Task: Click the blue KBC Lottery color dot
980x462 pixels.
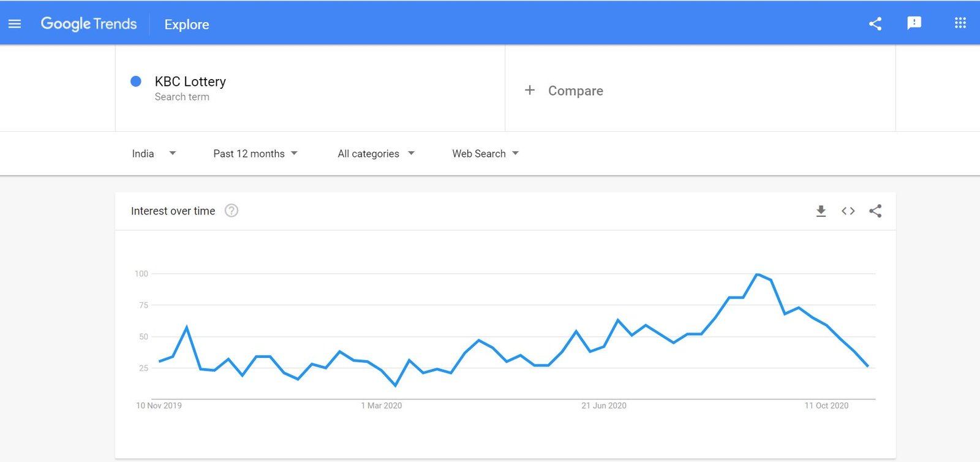Action: (136, 81)
